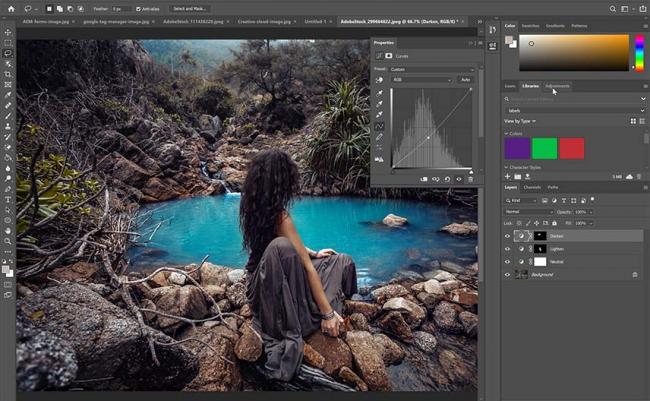Click the Auto button in Curves
Viewport: 650px width, 401px height.
(465, 79)
